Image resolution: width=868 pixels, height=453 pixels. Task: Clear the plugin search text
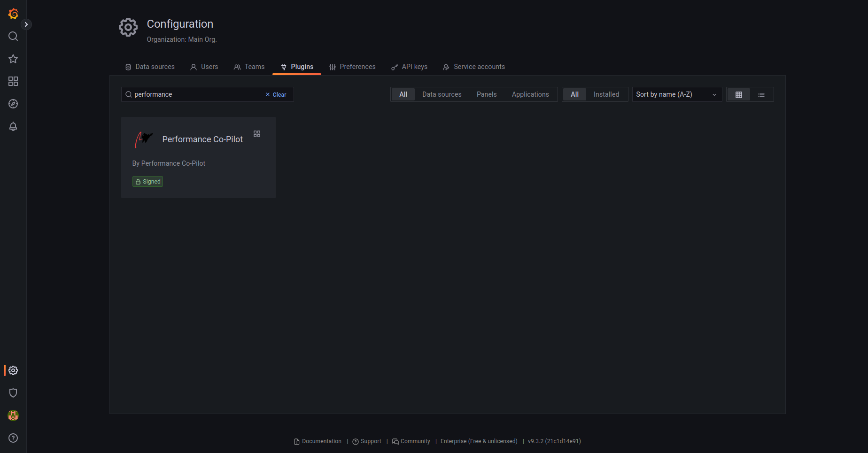pos(276,94)
